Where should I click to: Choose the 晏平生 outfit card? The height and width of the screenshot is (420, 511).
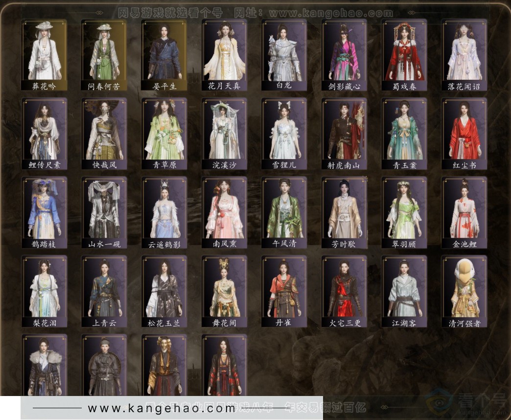coord(164,55)
